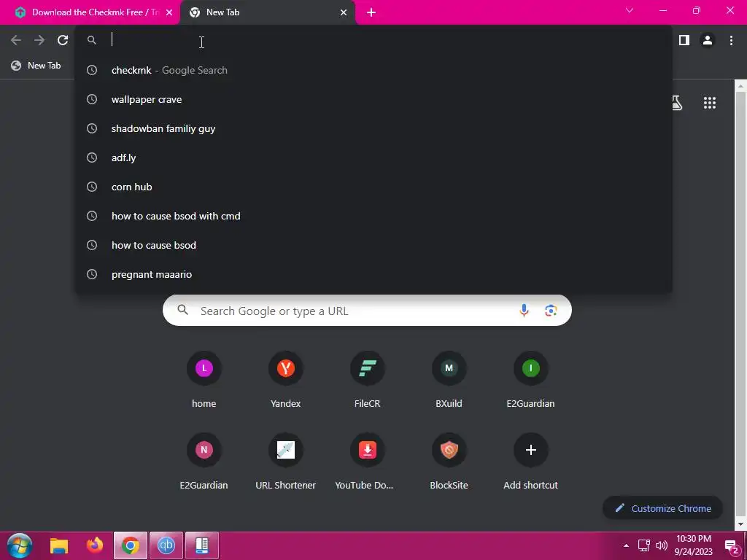Open the three-dot Chrome menu

[731, 40]
